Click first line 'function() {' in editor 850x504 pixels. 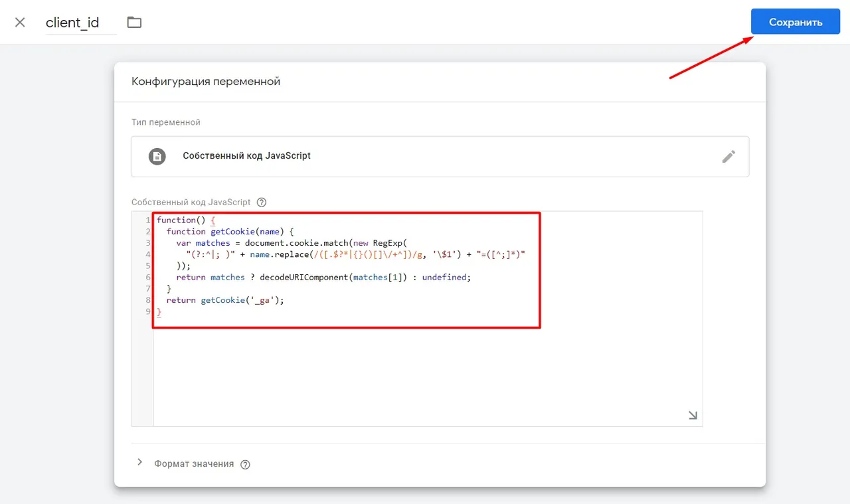pos(187,220)
